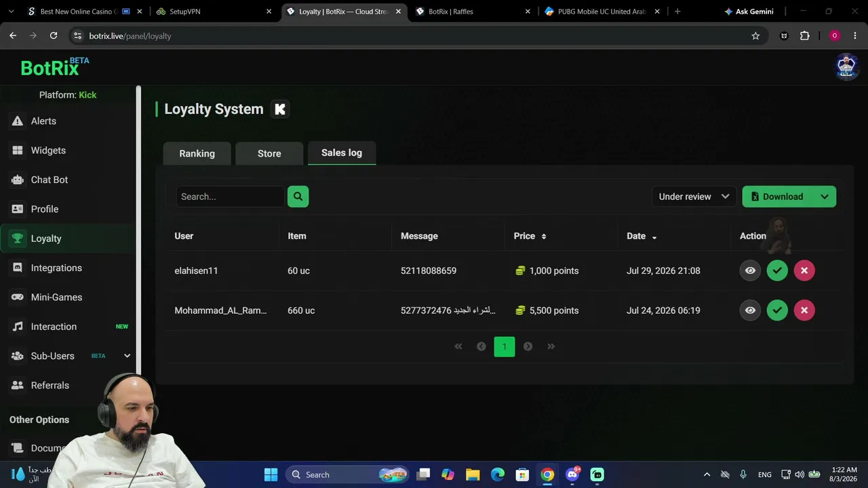Click the 1,000 points price cell

coord(547,270)
